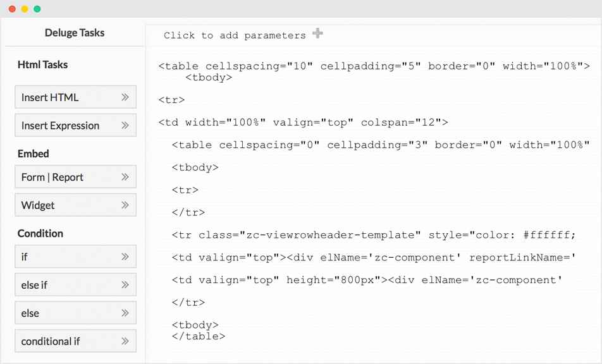Click the else task chevron arrow

125,313
